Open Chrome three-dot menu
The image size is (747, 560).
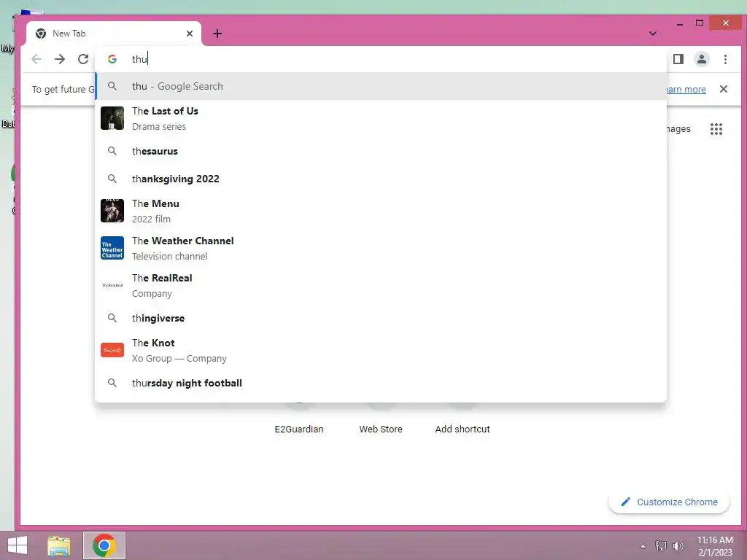pyautogui.click(x=725, y=59)
